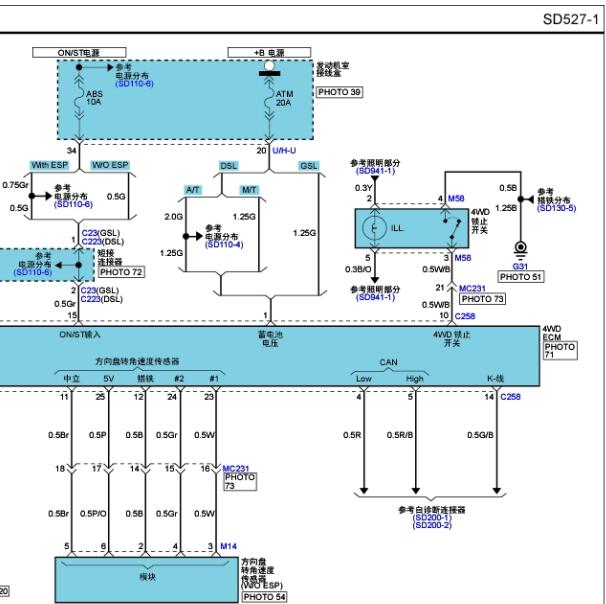Open PHOTO 54 for the steering angle sensor
The image size is (606, 604).
point(265,597)
